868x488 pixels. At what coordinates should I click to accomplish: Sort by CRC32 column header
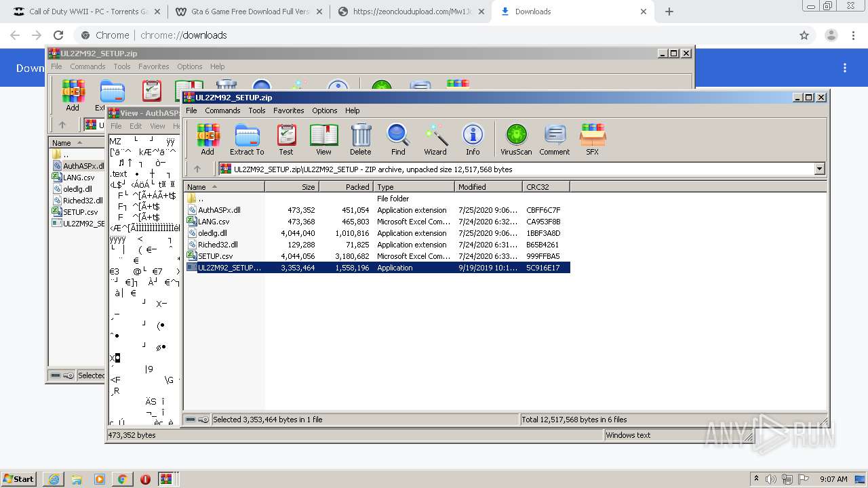tap(546, 187)
